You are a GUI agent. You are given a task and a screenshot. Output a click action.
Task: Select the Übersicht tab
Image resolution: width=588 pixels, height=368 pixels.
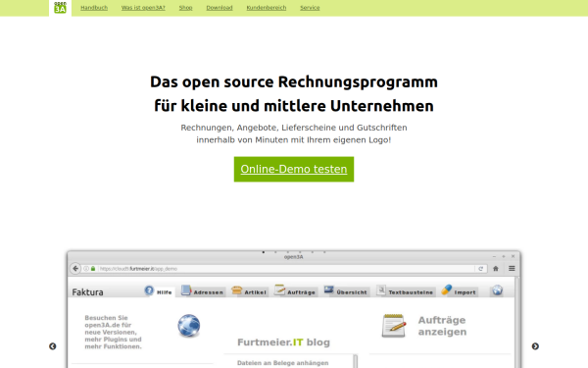(346, 291)
